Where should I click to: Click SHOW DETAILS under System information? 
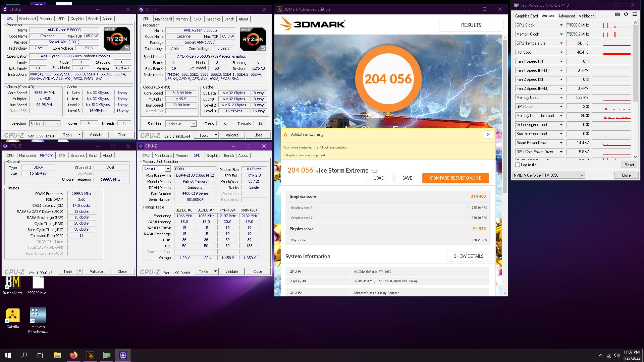click(468, 256)
